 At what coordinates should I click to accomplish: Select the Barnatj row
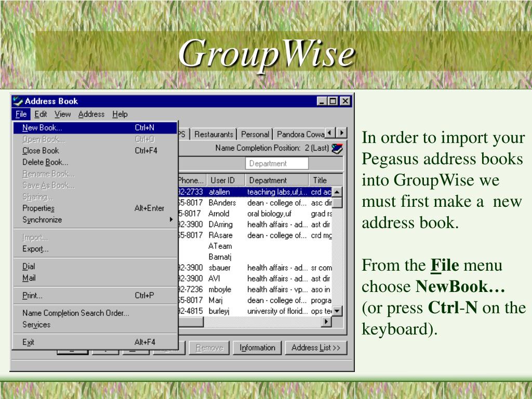[255, 257]
